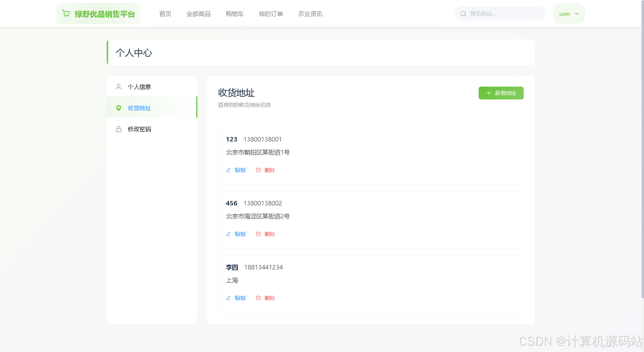Click the search magnifier icon
Screen dimensions: 644x352
(x=463, y=14)
